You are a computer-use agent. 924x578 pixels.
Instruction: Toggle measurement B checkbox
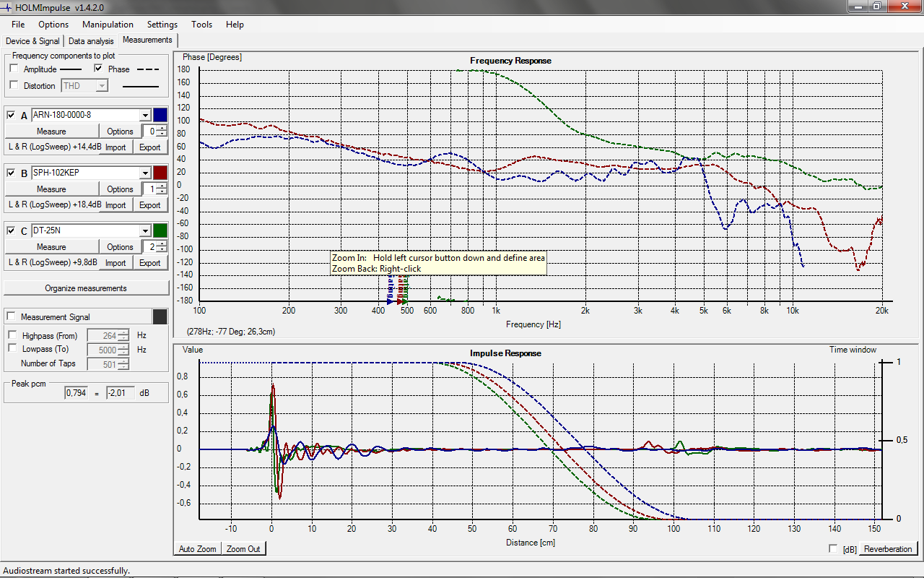[x=12, y=173]
